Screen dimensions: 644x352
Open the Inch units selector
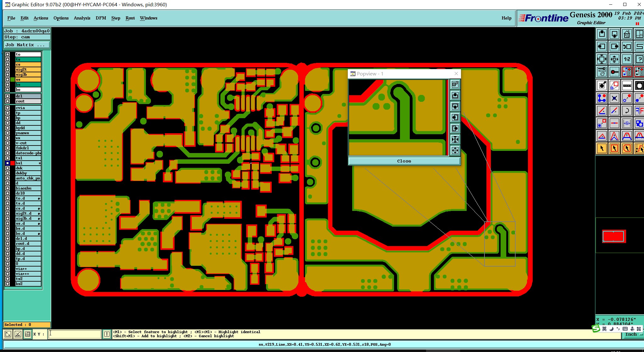[633, 334]
